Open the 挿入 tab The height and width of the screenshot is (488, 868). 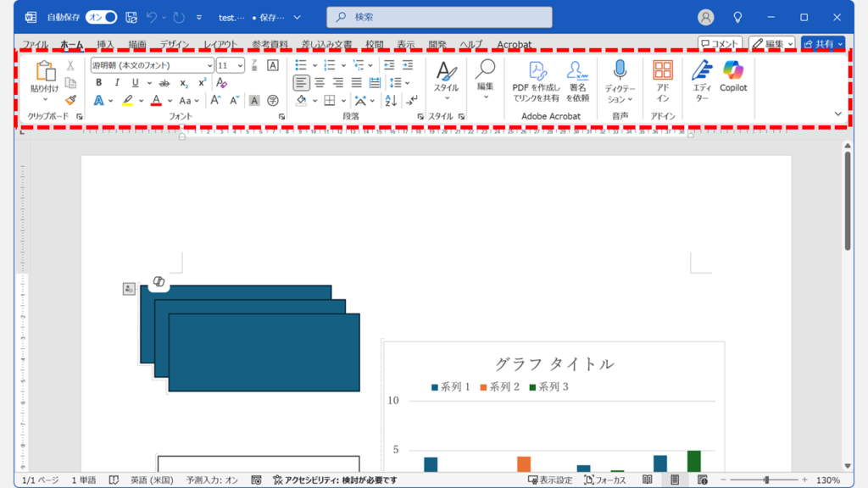point(105,44)
